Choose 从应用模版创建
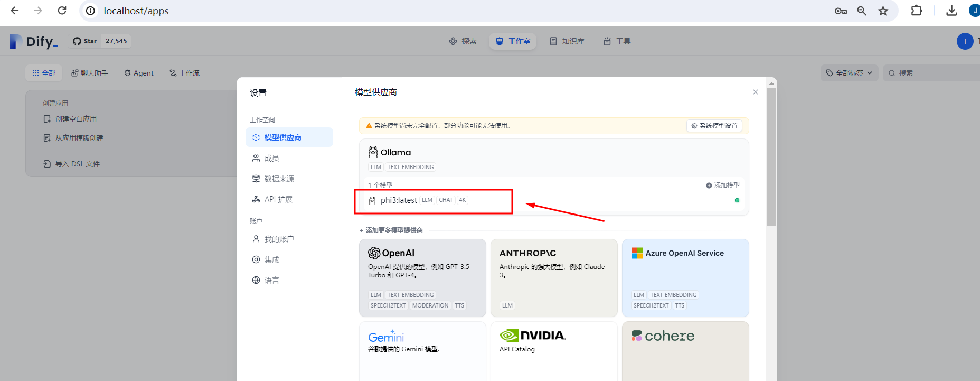Image resolution: width=980 pixels, height=381 pixels. tap(73, 138)
